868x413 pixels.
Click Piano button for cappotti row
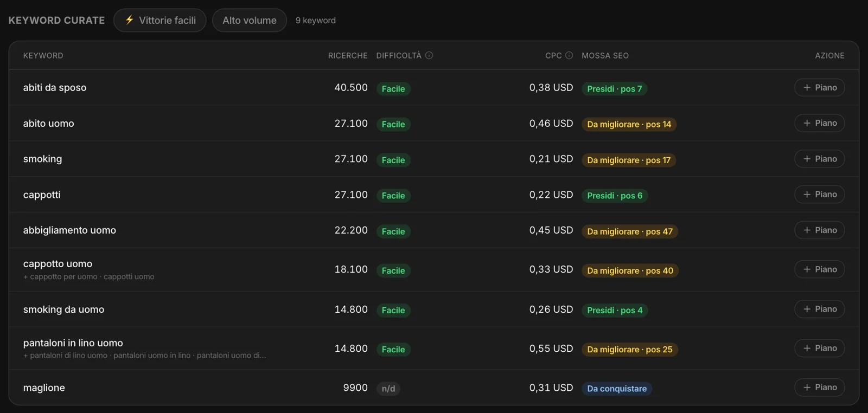[820, 195]
